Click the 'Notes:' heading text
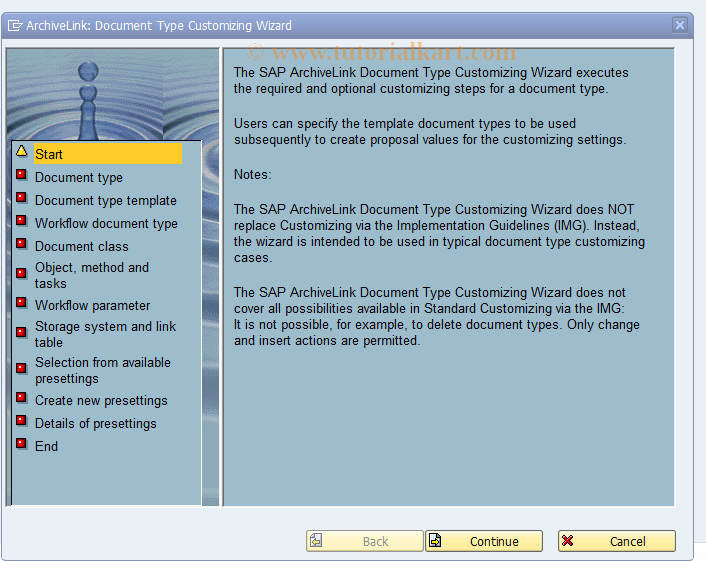This screenshot has width=706, height=561. (253, 174)
